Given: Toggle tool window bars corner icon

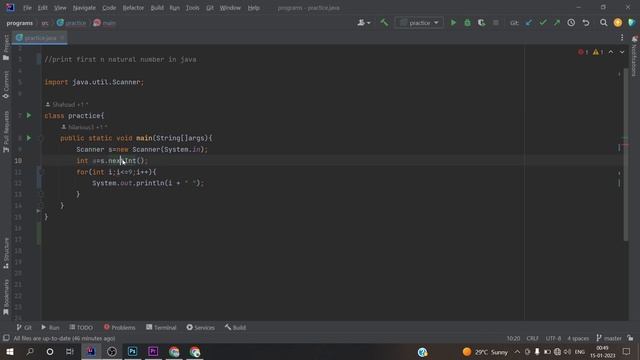Looking at the screenshot, I should click(x=6, y=338).
